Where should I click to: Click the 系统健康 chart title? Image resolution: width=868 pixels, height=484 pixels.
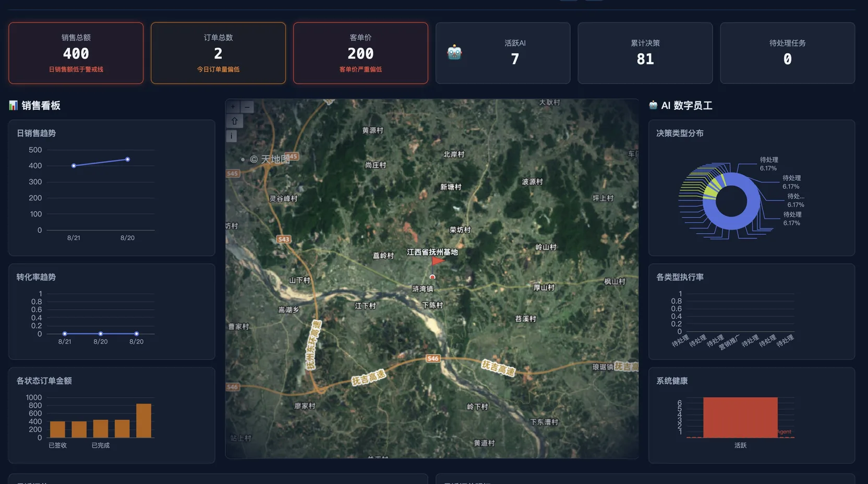(x=672, y=381)
